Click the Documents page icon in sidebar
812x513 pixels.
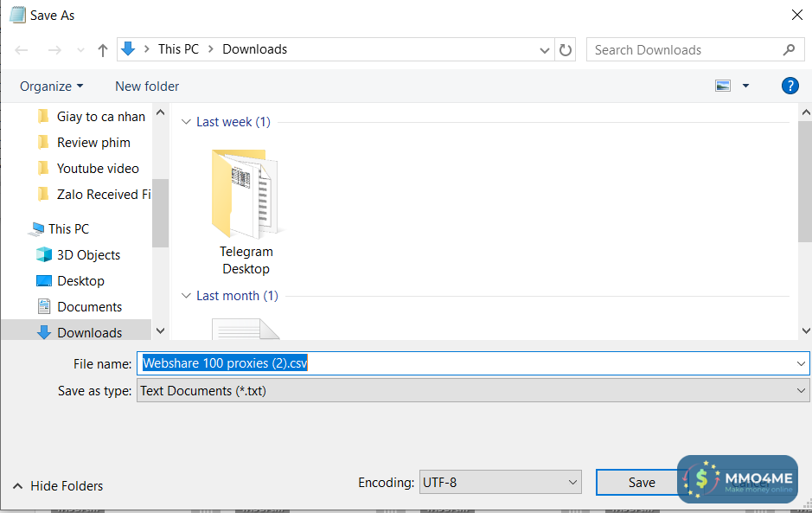[x=44, y=306]
